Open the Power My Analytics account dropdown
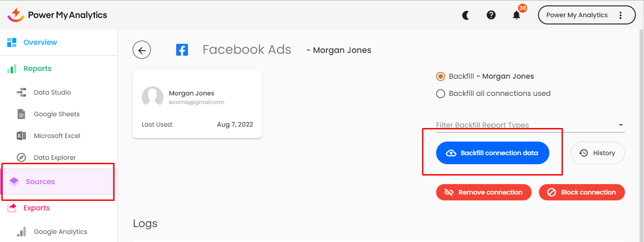 [x=577, y=15]
